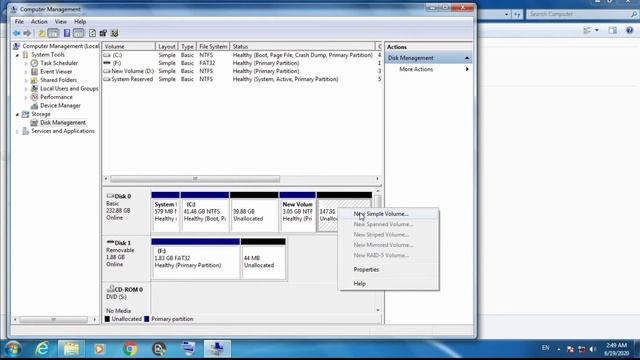
Task: Expand the Event Viewer node
Action: (x=26, y=72)
